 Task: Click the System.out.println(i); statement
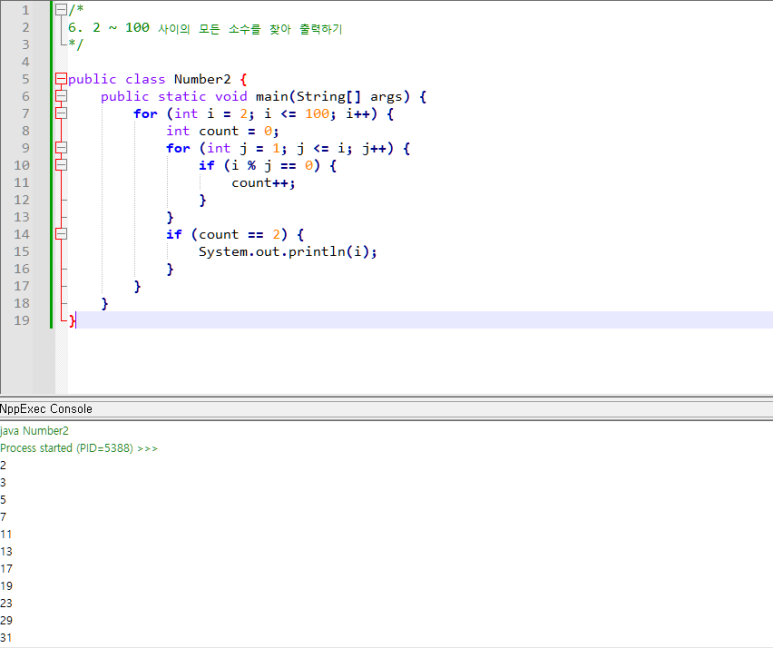coord(287,252)
